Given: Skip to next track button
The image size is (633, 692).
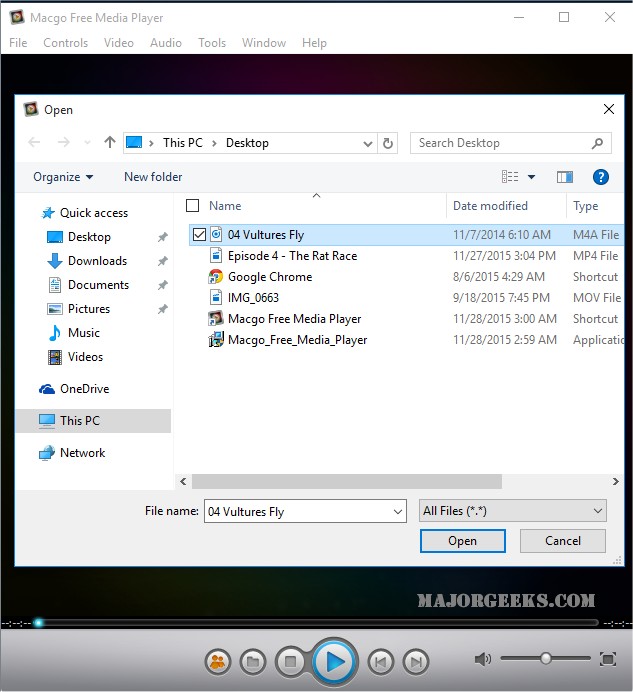Looking at the screenshot, I should tap(416, 662).
